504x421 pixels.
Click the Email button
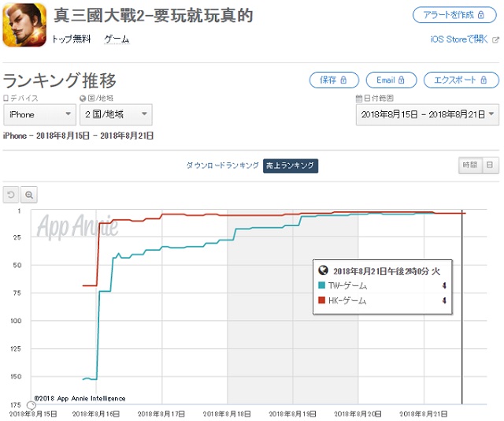click(391, 80)
